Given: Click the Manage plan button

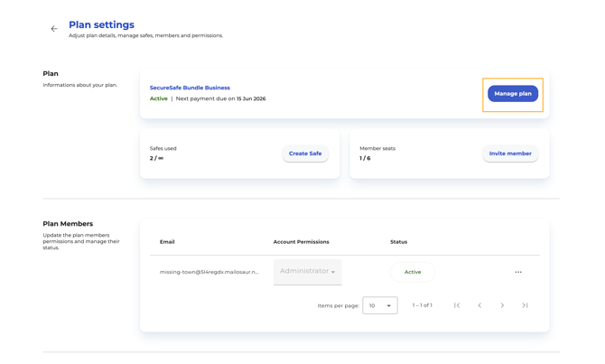Looking at the screenshot, I should [513, 93].
